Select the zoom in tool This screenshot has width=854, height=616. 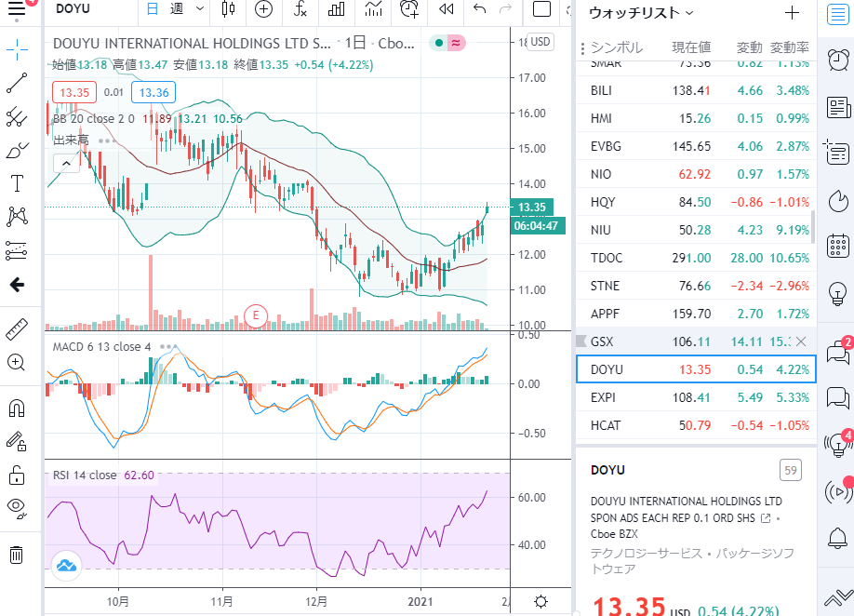coord(17,363)
